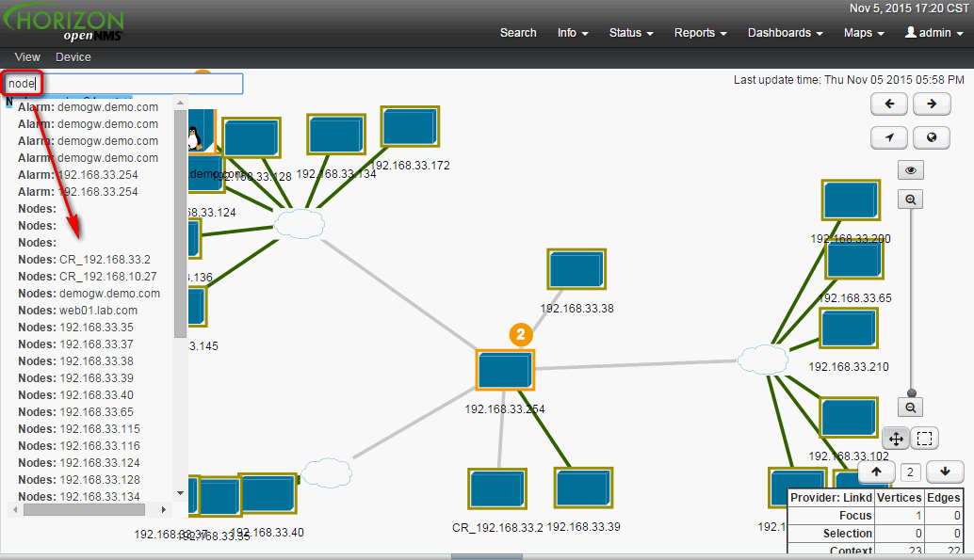This screenshot has height=560, width=974.
Task: Decrease semantic zoom level with down arrow
Action: (945, 472)
